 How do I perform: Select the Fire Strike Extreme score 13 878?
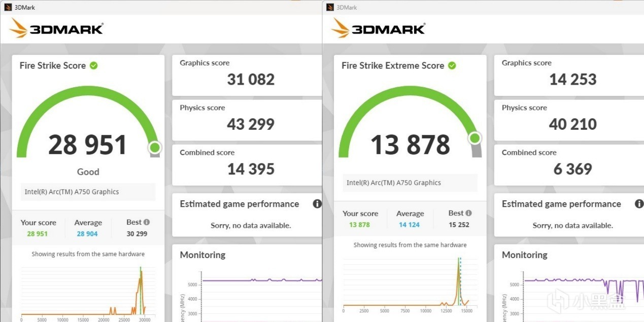point(410,145)
